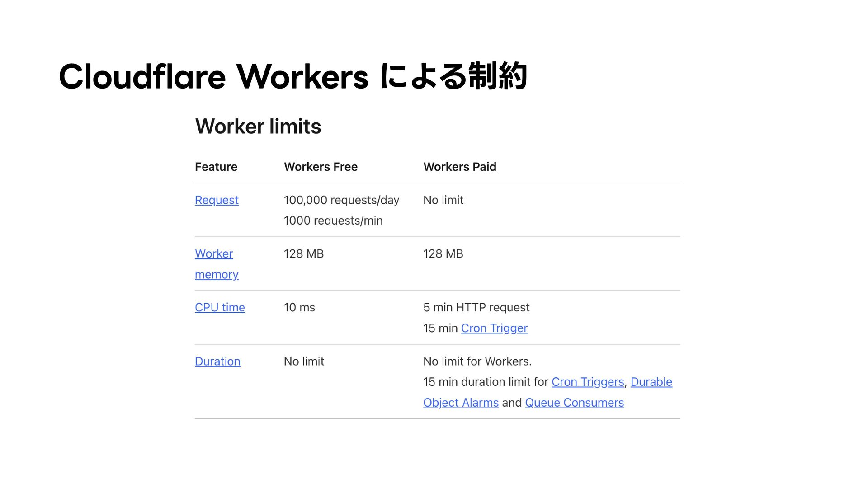The height and width of the screenshot is (488, 868).
Task: Go to the Queue Consumers link
Action: (x=574, y=403)
